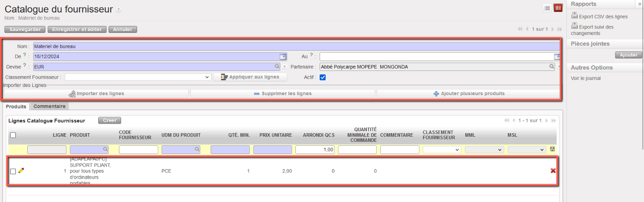Click the pencil edit icon on line 1

21,171
